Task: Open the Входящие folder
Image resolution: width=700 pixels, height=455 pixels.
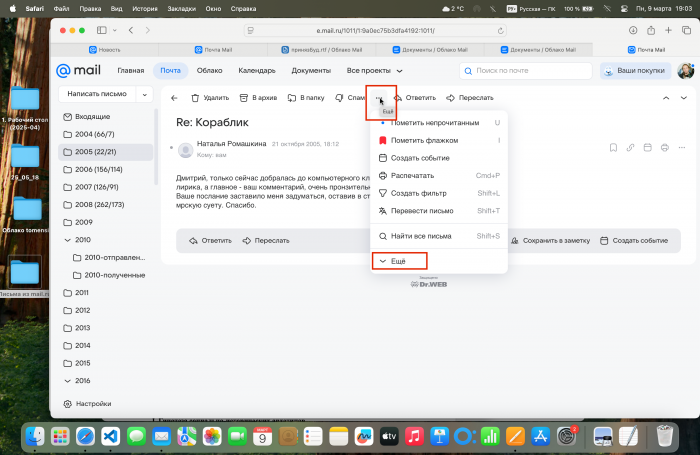Action: pyautogui.click(x=105, y=117)
